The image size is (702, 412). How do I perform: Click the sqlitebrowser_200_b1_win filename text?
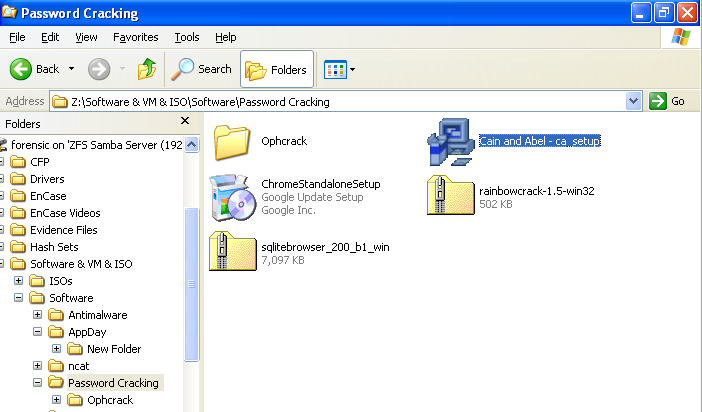pos(325,247)
